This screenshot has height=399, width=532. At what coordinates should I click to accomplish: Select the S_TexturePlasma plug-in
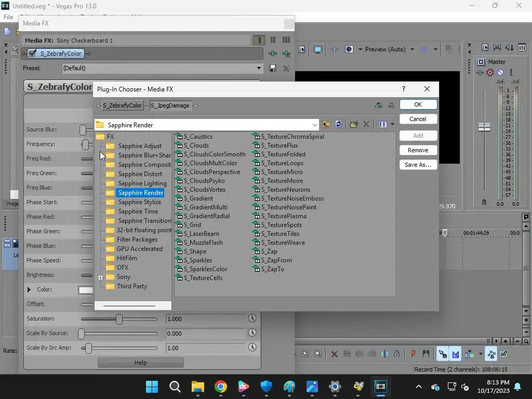pos(284,216)
